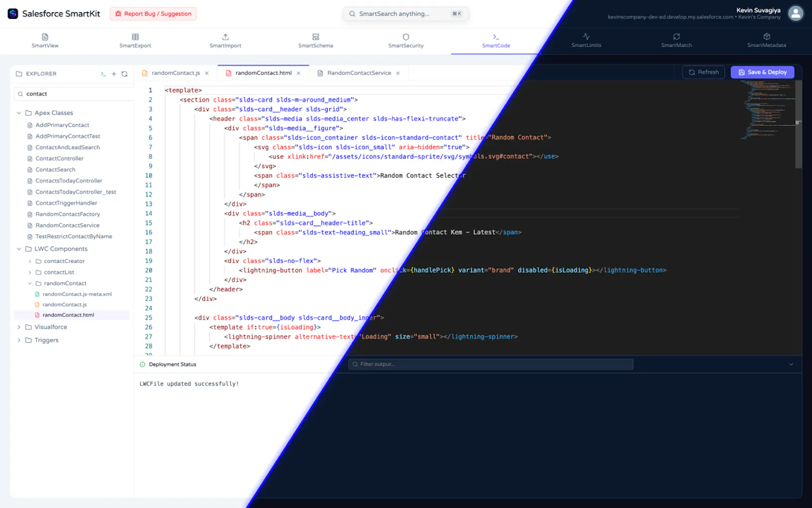Close the randomContact.html editor tab
This screenshot has height=508, width=812.
(298, 73)
